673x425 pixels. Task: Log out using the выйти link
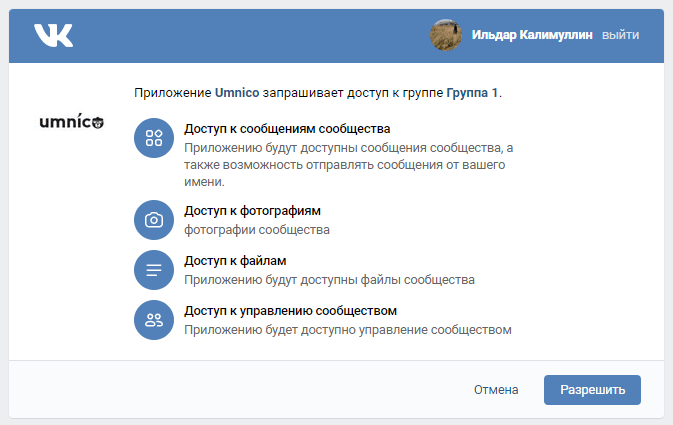point(621,35)
